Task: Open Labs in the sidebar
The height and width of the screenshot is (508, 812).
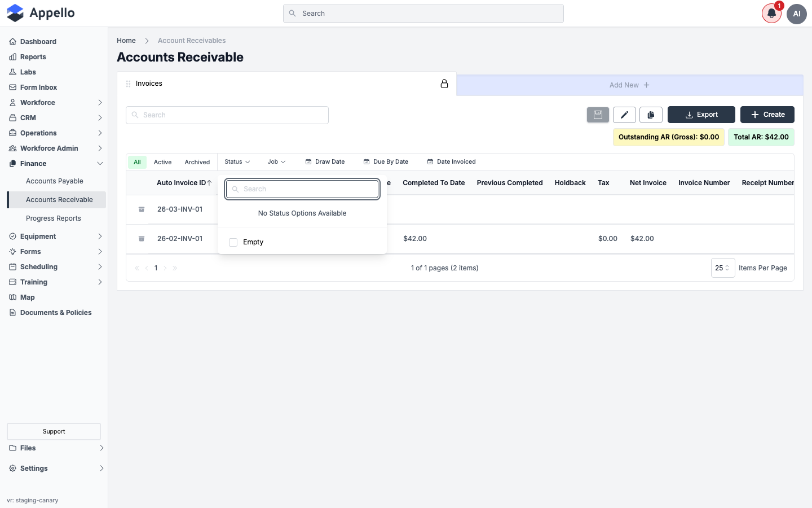Action: pyautogui.click(x=28, y=72)
